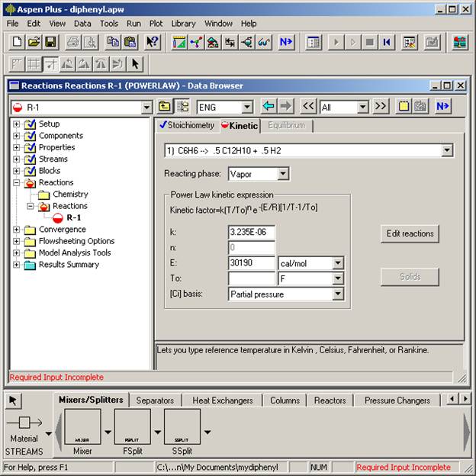Click the double-left previous form button
476x476 pixels.
click(x=308, y=107)
